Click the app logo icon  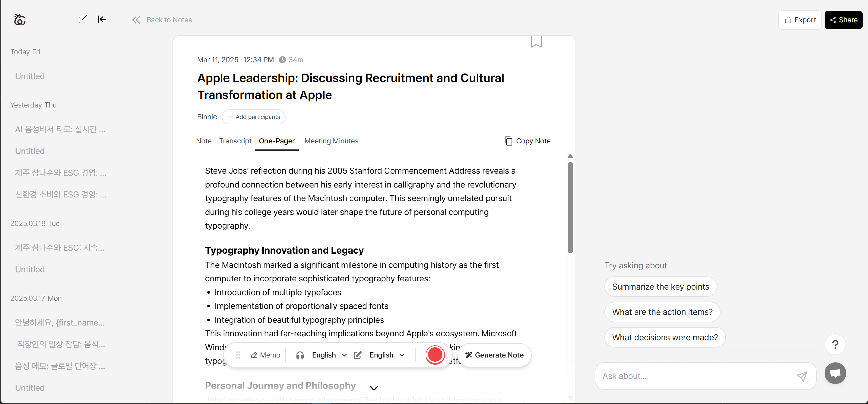[20, 20]
